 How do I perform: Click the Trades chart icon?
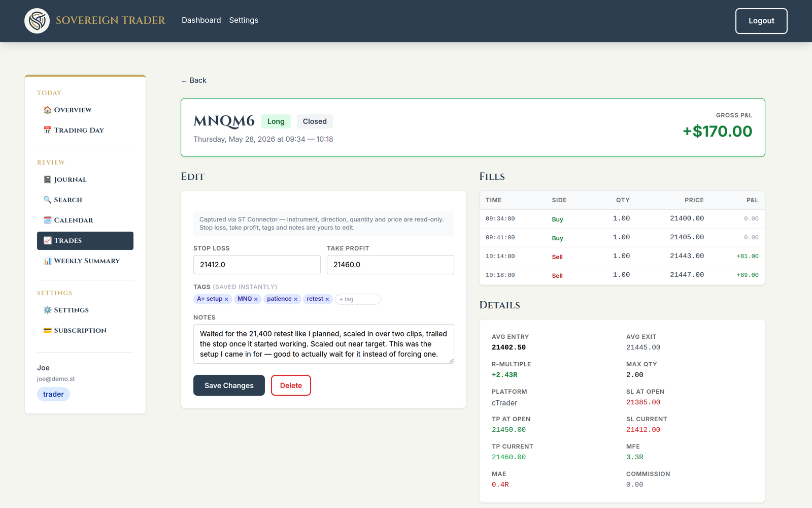tap(47, 240)
